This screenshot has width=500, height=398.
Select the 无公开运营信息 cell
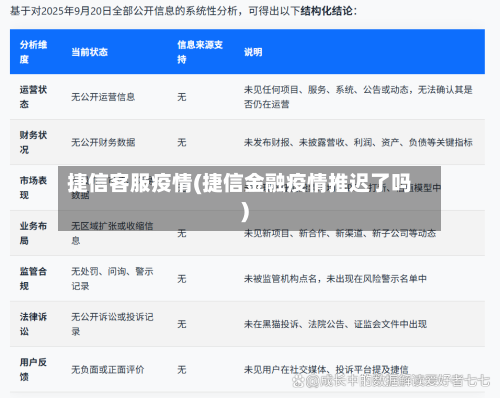tap(103, 97)
